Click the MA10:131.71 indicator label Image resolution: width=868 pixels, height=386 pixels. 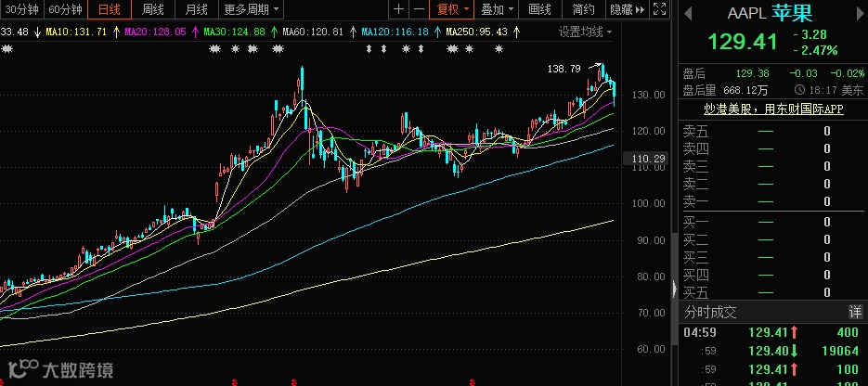pos(76,32)
